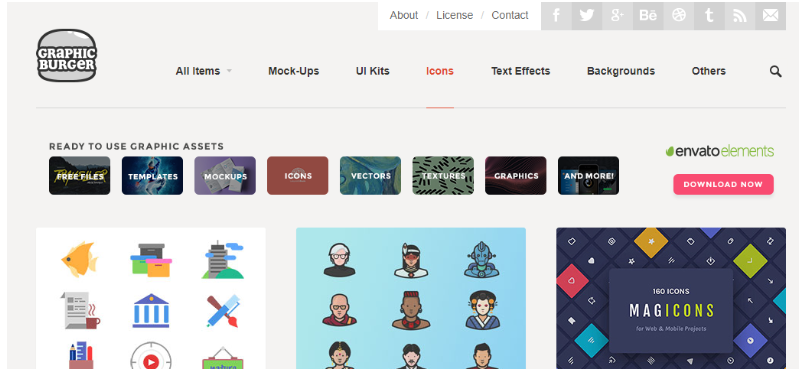Open the Mockups thumbnail
Viewport: 799px width, 377px height.
[x=225, y=176]
